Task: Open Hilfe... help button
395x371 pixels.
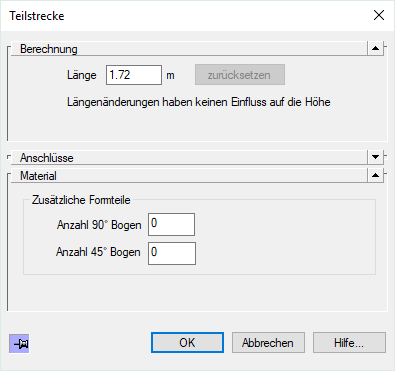Action: coord(349,342)
